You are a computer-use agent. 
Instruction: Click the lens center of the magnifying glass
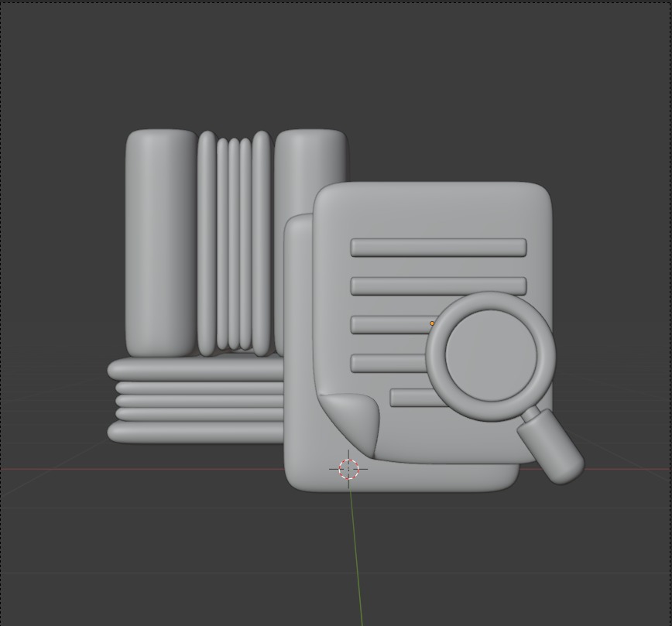tap(491, 356)
